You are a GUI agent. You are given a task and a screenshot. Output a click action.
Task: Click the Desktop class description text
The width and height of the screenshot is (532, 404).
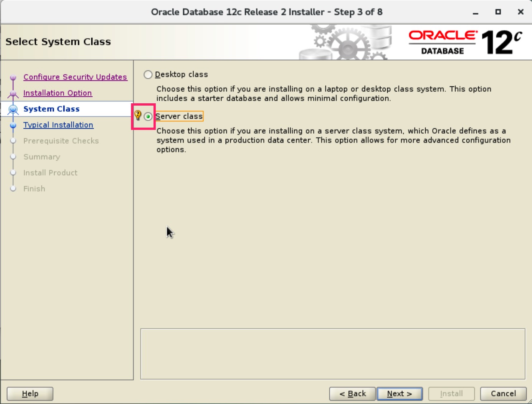[x=324, y=94]
